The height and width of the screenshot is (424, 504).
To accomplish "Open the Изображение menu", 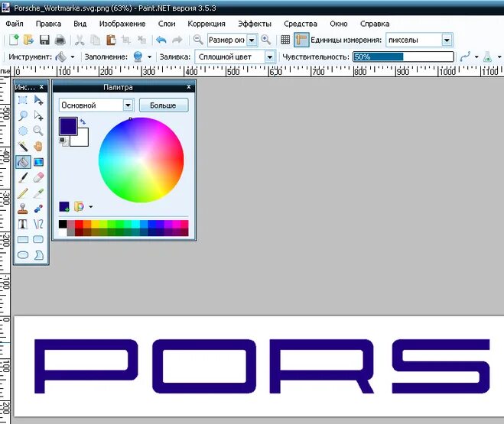I will [x=122, y=24].
